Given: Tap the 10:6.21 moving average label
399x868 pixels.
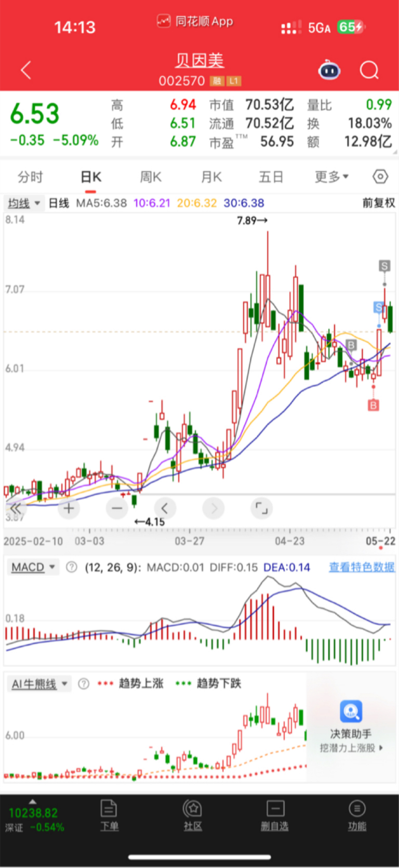Looking at the screenshot, I should tap(152, 203).
